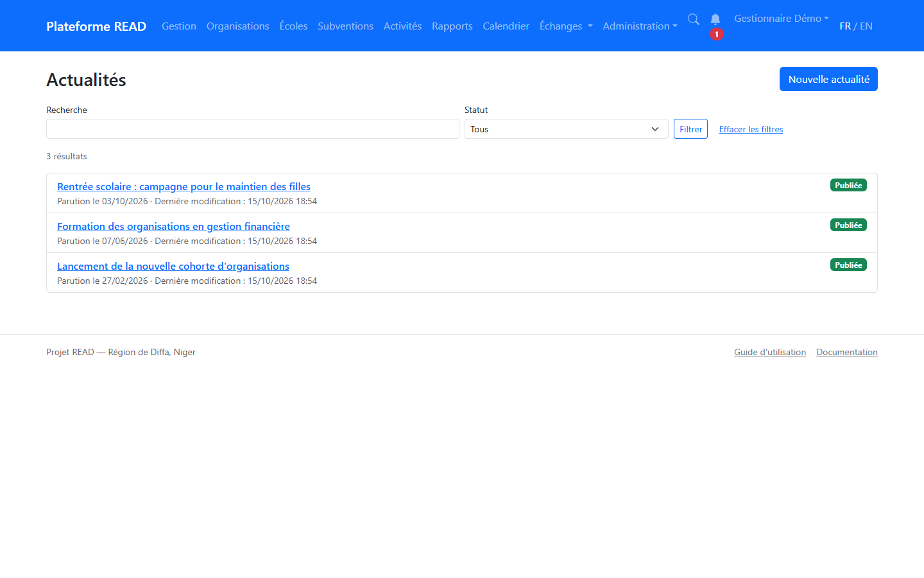Viewport: 924px width, 578px height.
Task: Open Lancement de la nouvelle cohorte article
Action: [x=173, y=266]
